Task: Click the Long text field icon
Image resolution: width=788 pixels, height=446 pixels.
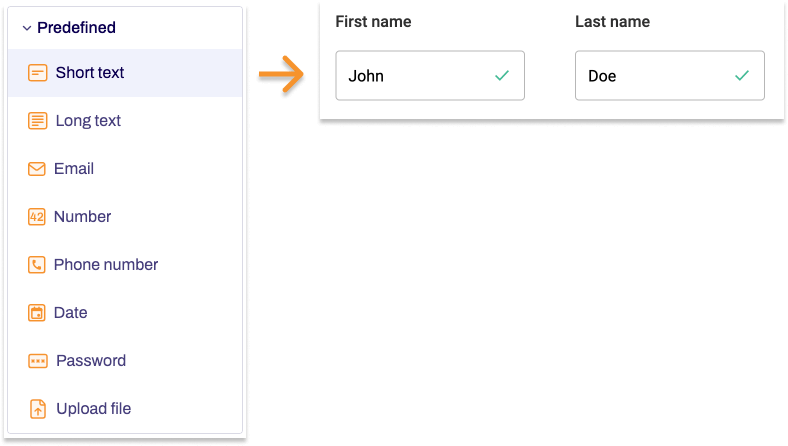Action: (37, 121)
